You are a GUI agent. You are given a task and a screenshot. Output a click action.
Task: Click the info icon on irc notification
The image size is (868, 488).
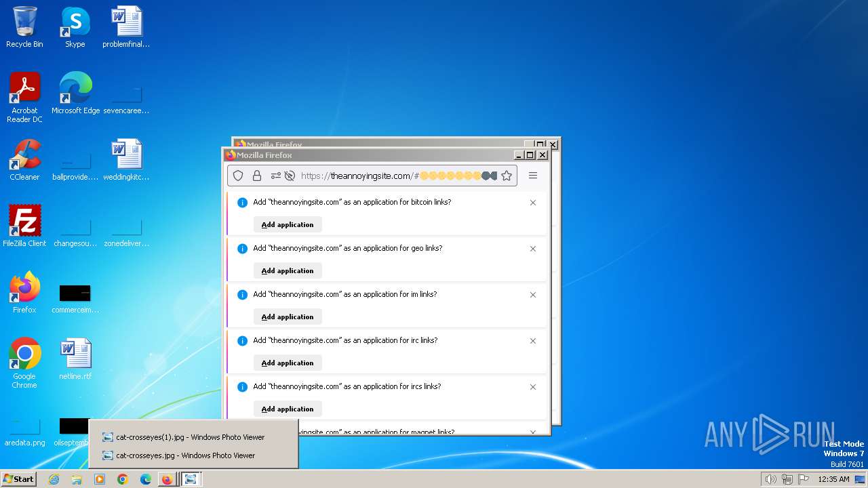(242, 341)
